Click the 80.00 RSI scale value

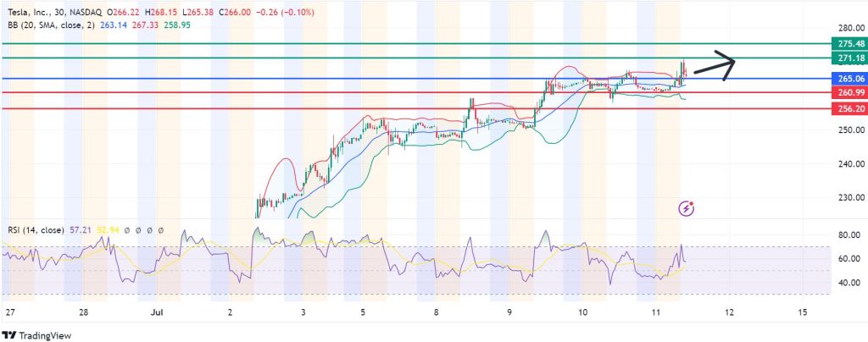tap(849, 234)
